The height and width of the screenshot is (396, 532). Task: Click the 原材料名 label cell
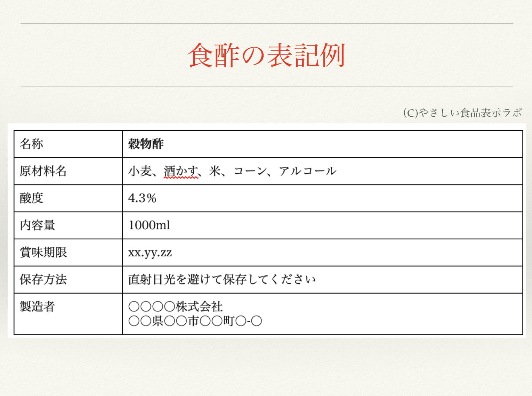pos(68,171)
